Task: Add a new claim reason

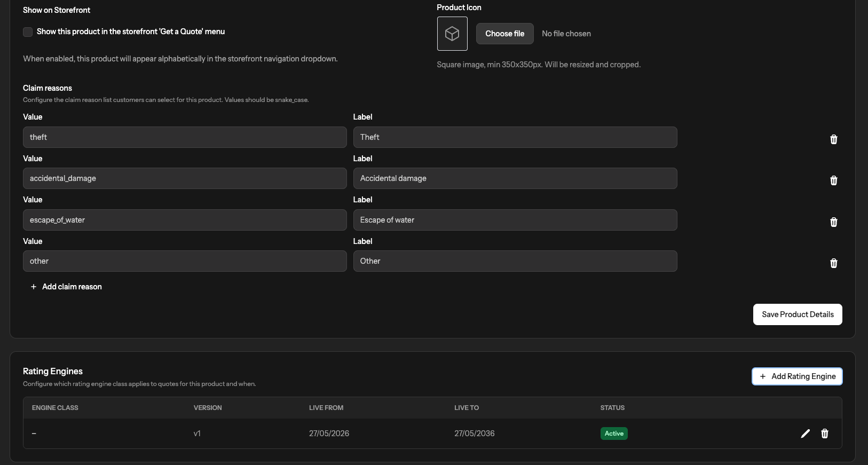Action: point(66,287)
